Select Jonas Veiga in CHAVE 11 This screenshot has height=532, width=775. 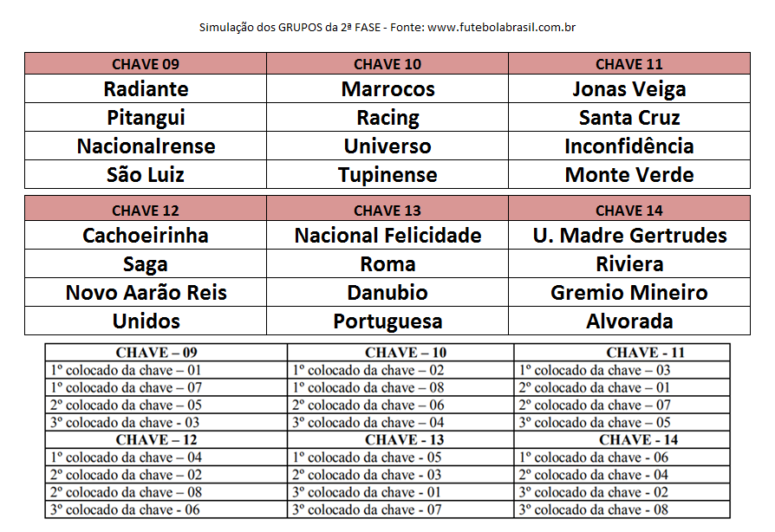(629, 89)
